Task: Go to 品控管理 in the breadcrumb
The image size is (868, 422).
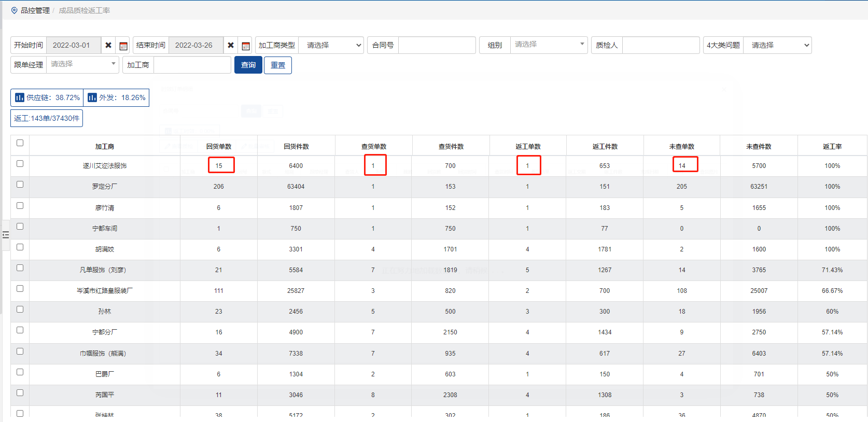Action: (35, 10)
